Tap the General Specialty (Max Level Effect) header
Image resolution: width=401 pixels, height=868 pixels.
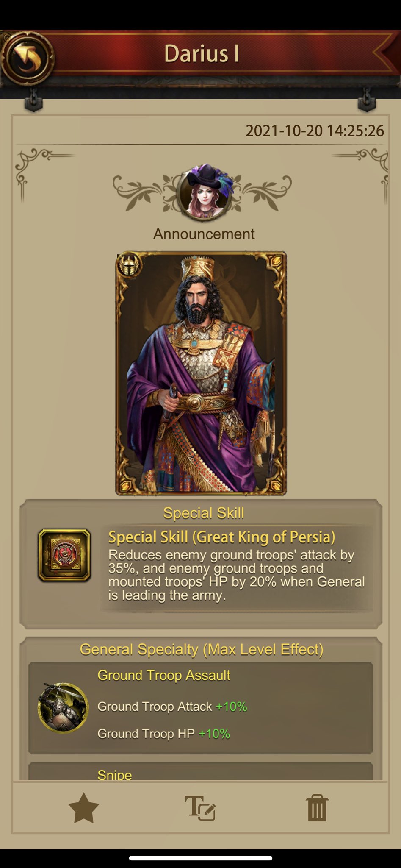pos(202,649)
